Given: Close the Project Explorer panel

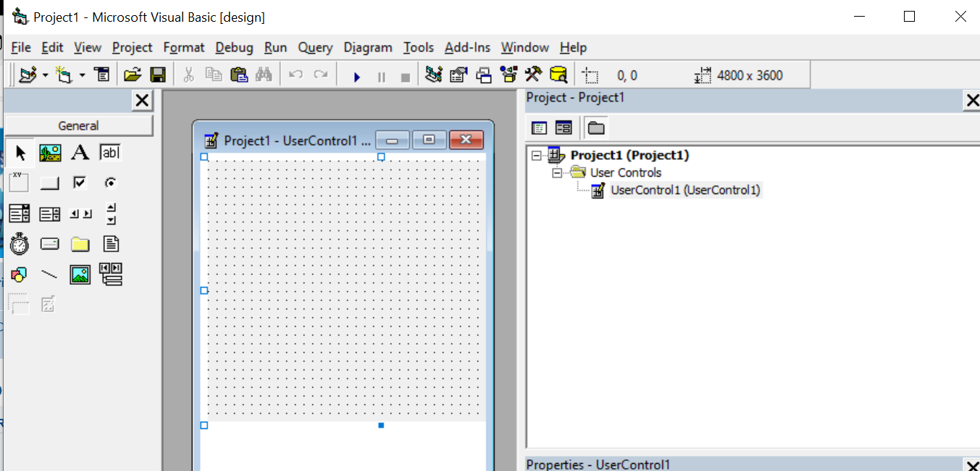Looking at the screenshot, I should (972, 101).
